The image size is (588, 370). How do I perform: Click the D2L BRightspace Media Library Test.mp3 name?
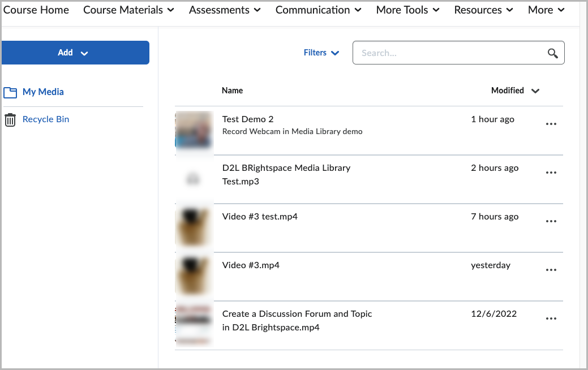(286, 175)
